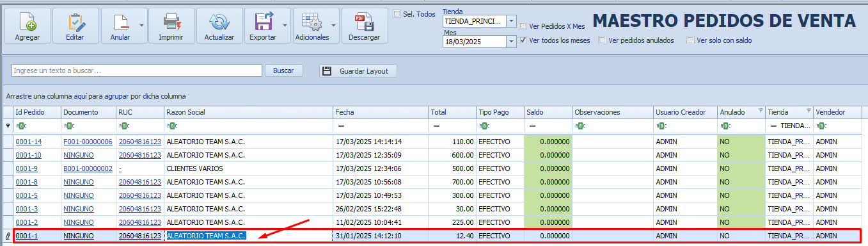
Task: Click the filter icon on Anulado column header
Action: [761, 111]
